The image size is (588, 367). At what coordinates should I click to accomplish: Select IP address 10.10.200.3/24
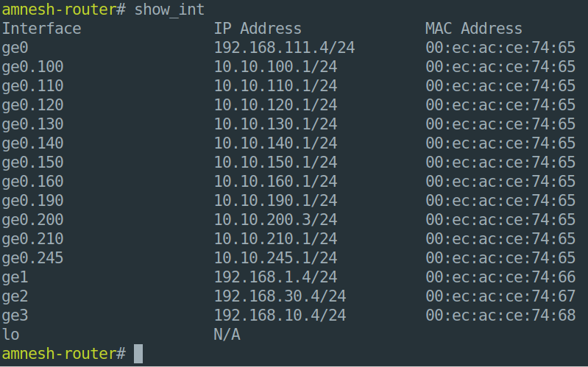point(275,220)
